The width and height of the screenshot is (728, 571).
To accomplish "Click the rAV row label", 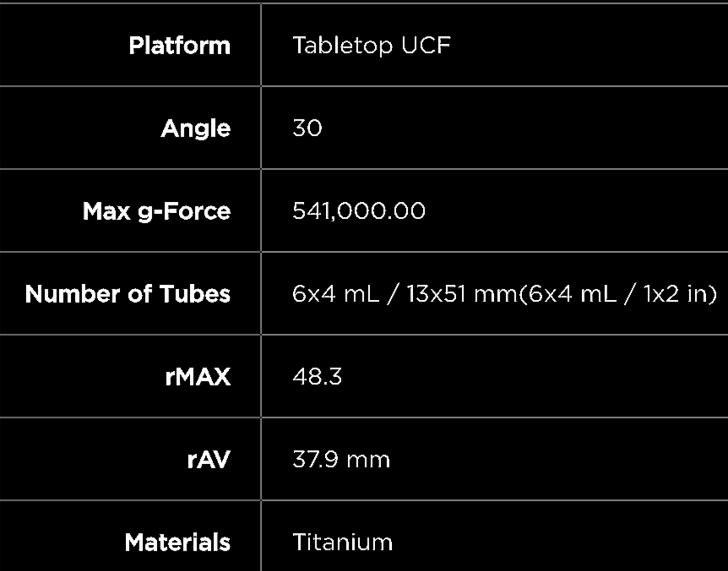I will pos(208,459).
